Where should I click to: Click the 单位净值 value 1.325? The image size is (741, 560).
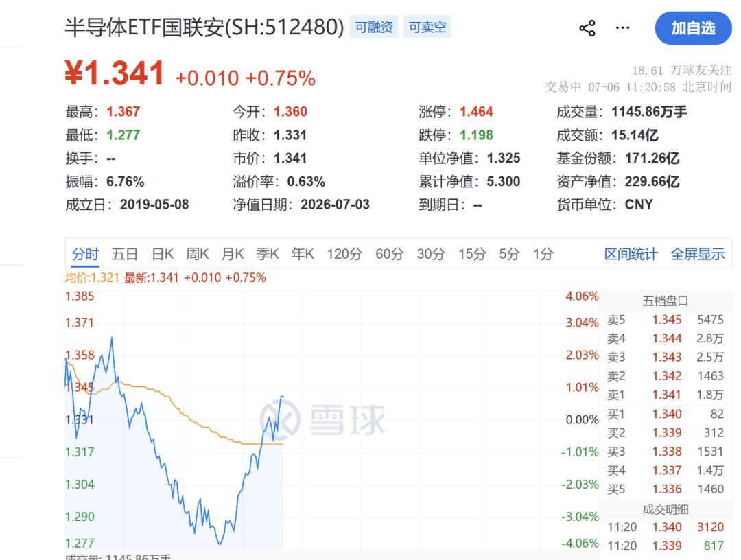pyautogui.click(x=504, y=158)
